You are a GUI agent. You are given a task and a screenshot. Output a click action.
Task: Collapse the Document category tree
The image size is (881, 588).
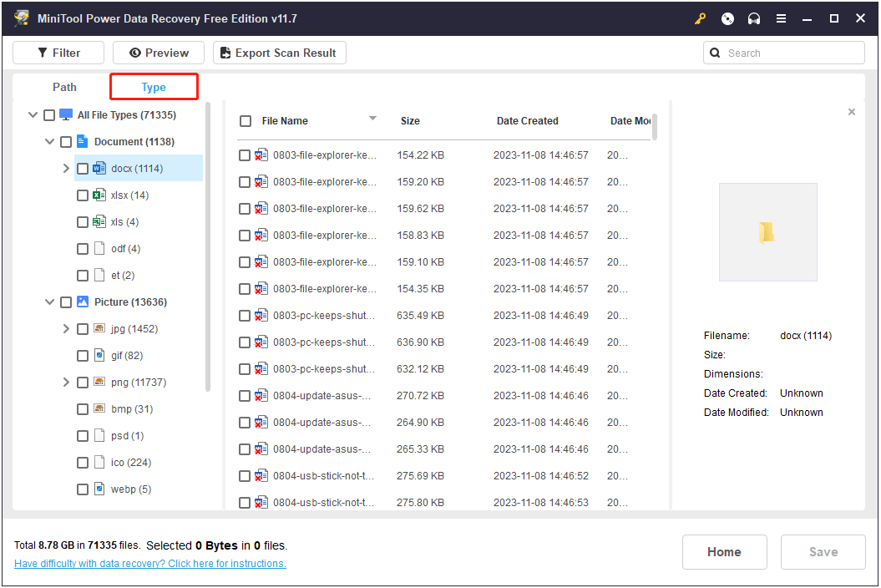click(x=49, y=141)
